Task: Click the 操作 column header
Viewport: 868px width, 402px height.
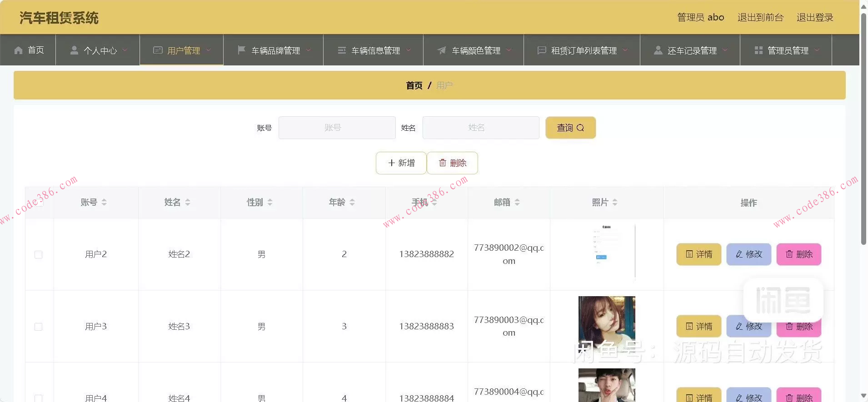Action: point(748,203)
